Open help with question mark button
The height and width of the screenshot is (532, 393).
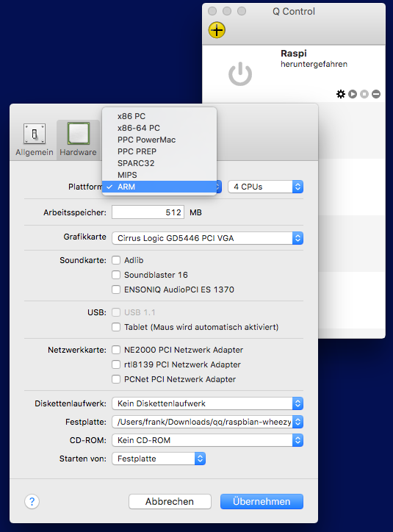[32, 501]
